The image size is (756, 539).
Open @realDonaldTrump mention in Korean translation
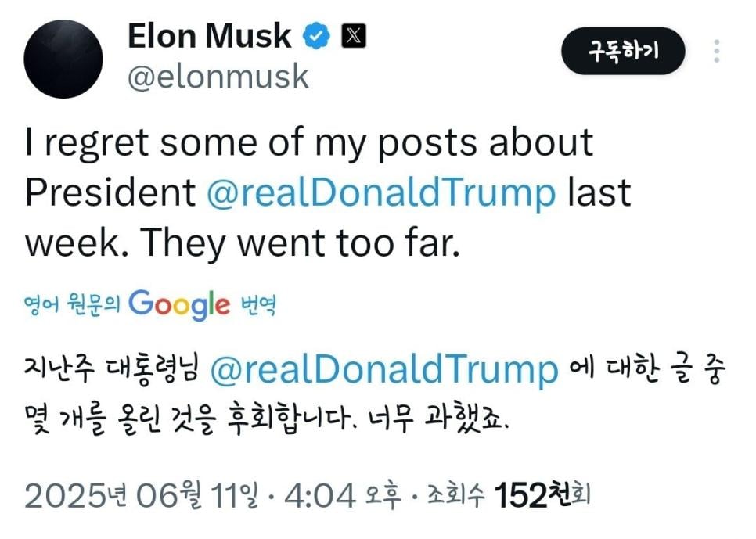click(x=384, y=371)
